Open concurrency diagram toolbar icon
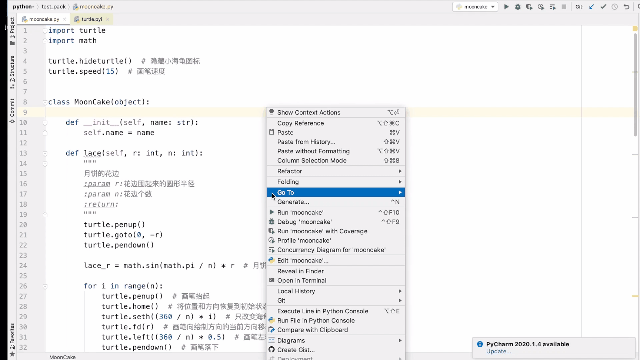 552,7
